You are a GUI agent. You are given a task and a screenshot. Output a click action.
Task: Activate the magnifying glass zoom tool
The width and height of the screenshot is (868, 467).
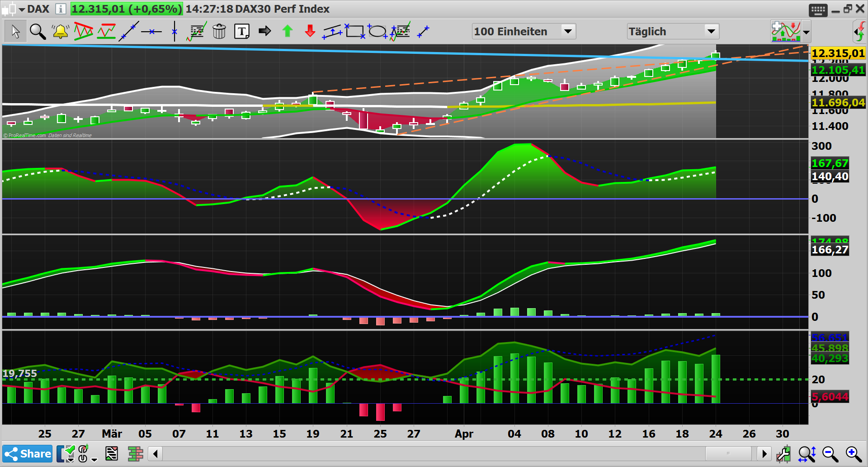(x=38, y=31)
